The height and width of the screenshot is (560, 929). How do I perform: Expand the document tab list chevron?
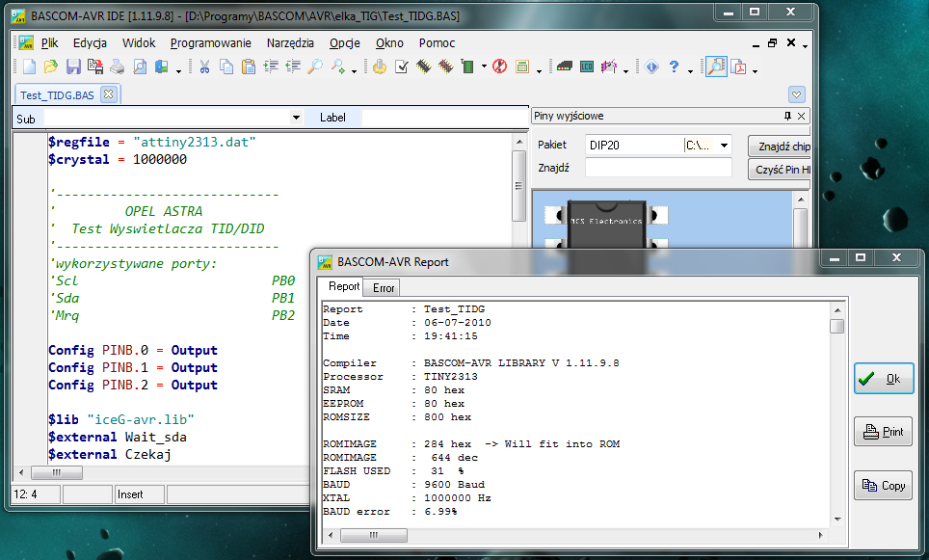[x=796, y=94]
